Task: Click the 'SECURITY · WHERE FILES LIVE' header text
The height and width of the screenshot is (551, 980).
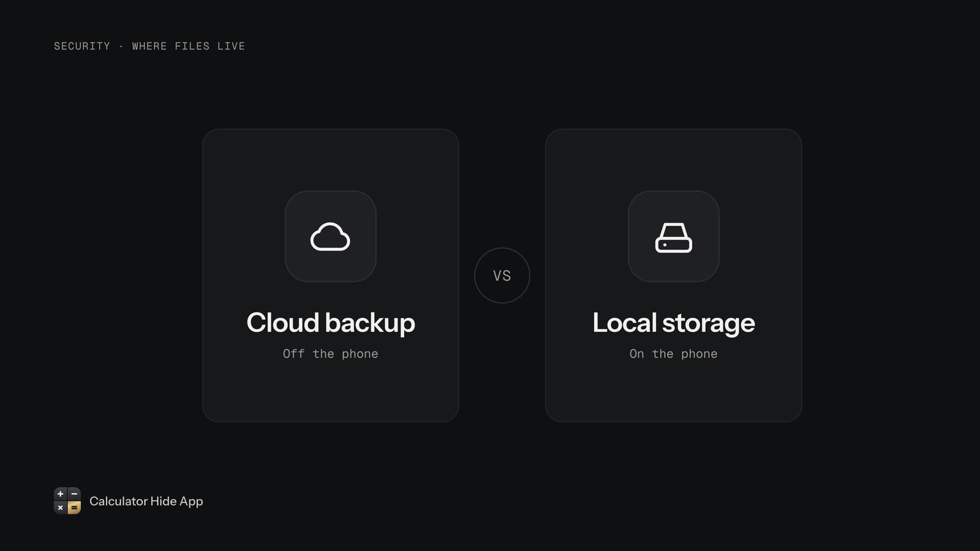Action: point(149,46)
